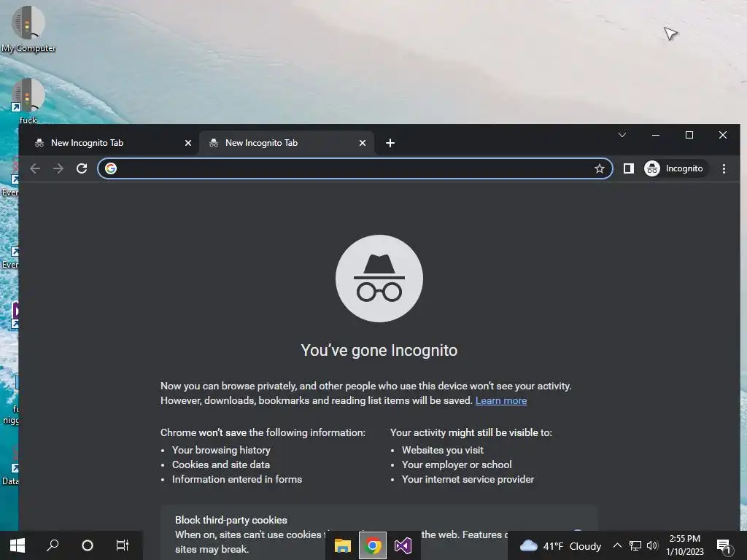Click "Your employer or school" text

pyautogui.click(x=457, y=464)
